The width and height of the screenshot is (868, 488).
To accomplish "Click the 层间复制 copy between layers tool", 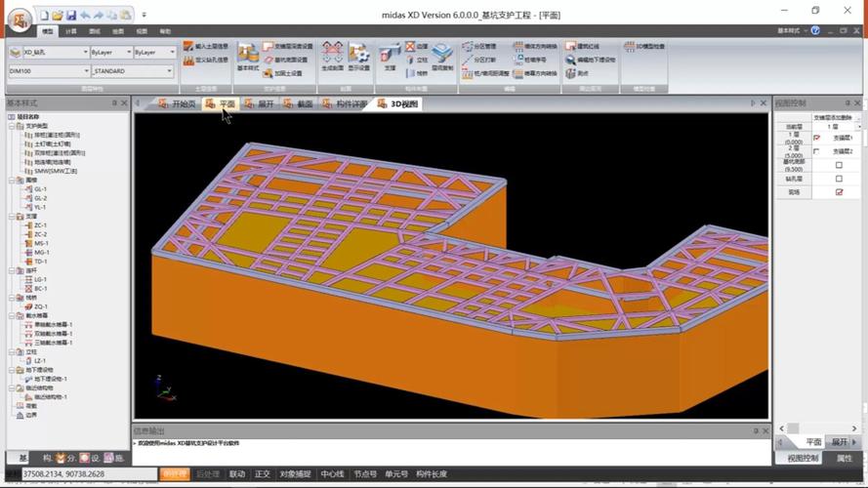I will (x=442, y=57).
